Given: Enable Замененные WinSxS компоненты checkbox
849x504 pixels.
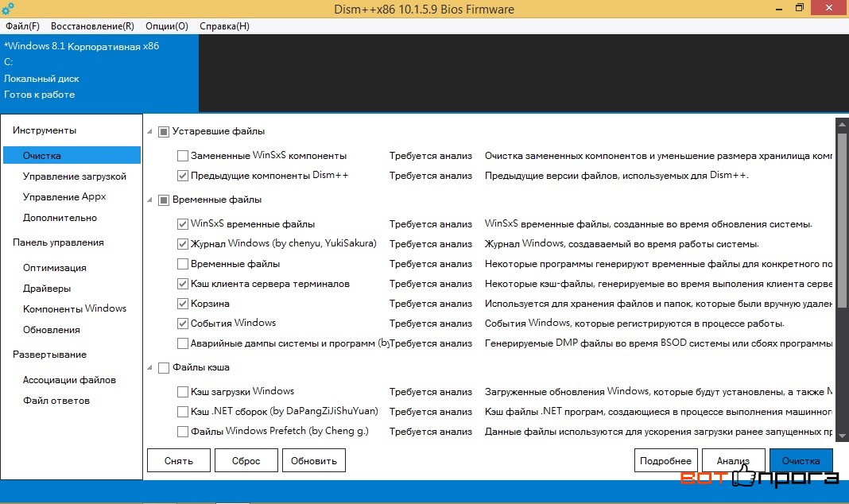Looking at the screenshot, I should tap(183, 156).
